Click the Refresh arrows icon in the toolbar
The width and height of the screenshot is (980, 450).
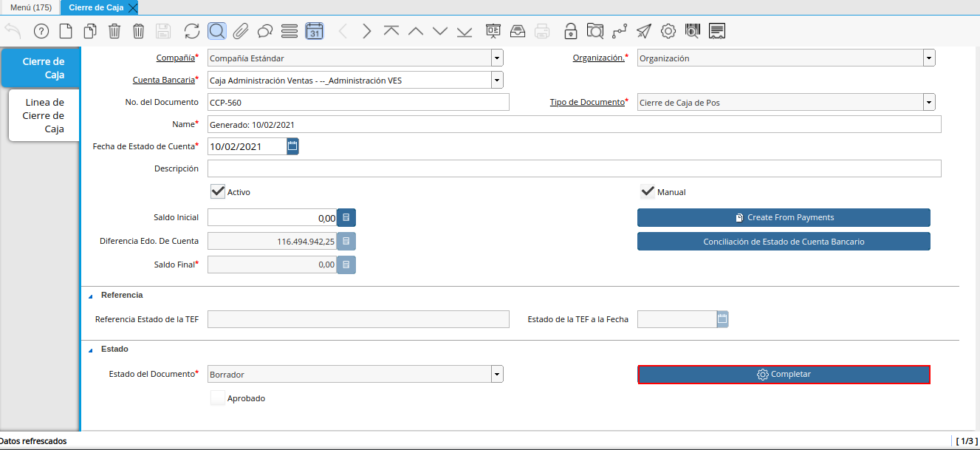(192, 31)
